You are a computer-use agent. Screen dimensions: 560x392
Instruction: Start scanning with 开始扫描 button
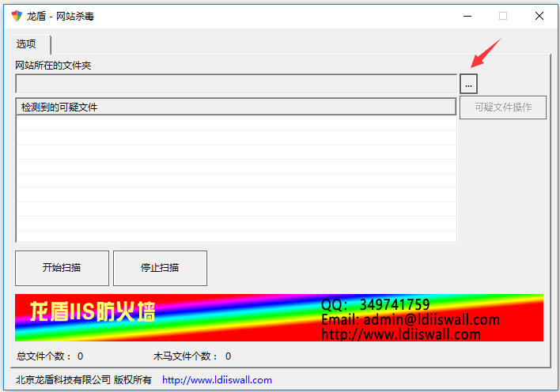tap(62, 268)
